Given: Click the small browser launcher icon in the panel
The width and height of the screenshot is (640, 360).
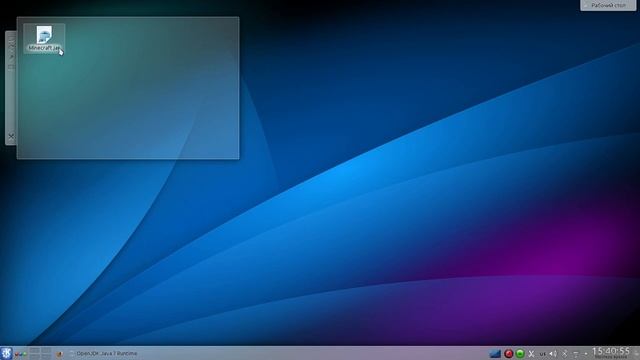Looking at the screenshot, I should click(59, 354).
